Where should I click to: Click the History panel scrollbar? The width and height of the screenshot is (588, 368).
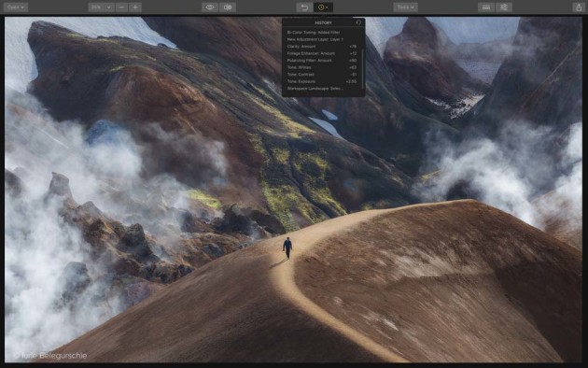pyautogui.click(x=363, y=68)
